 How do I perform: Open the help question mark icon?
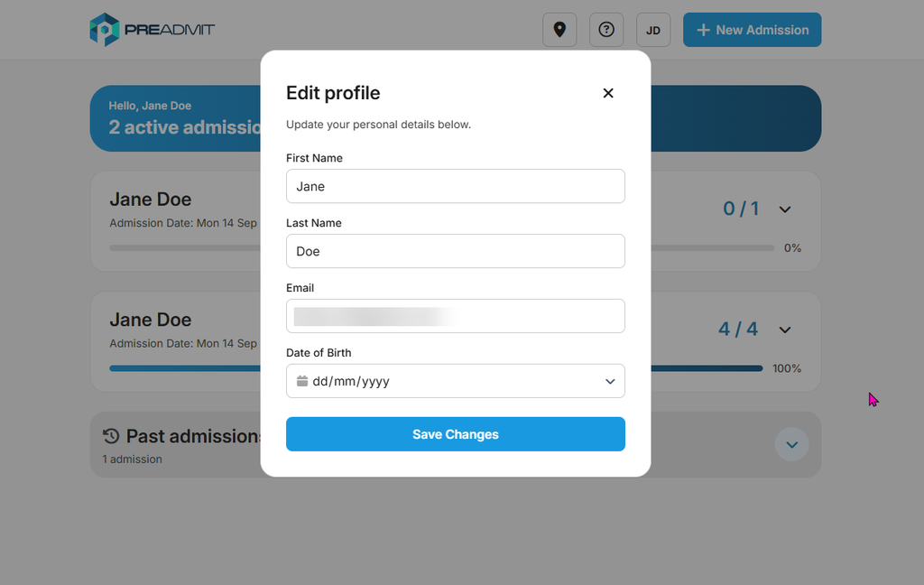pos(606,30)
